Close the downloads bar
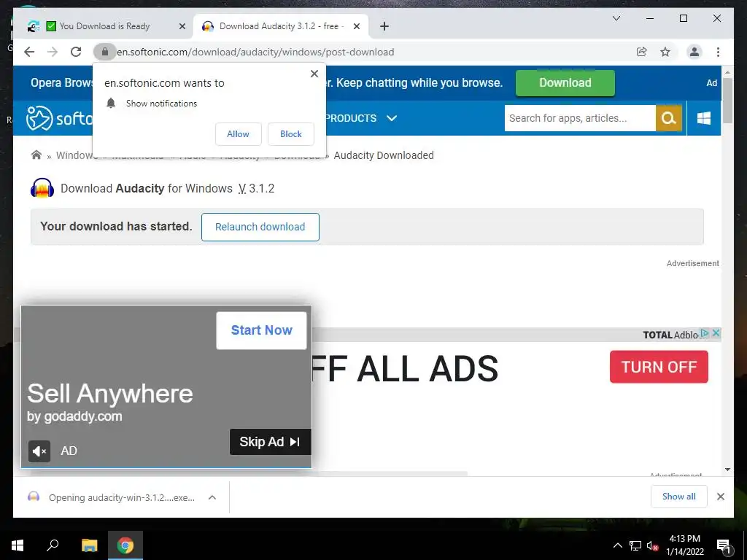The height and width of the screenshot is (560, 747). pos(721,497)
